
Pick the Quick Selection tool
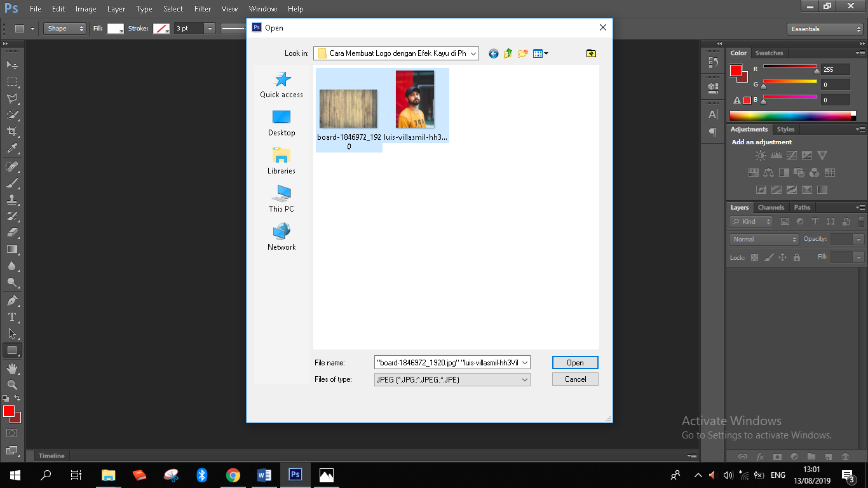click(12, 115)
